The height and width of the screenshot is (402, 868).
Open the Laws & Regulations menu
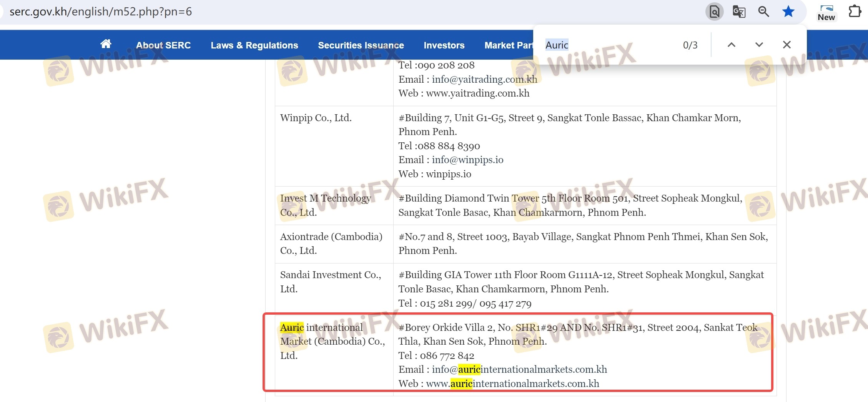[254, 45]
